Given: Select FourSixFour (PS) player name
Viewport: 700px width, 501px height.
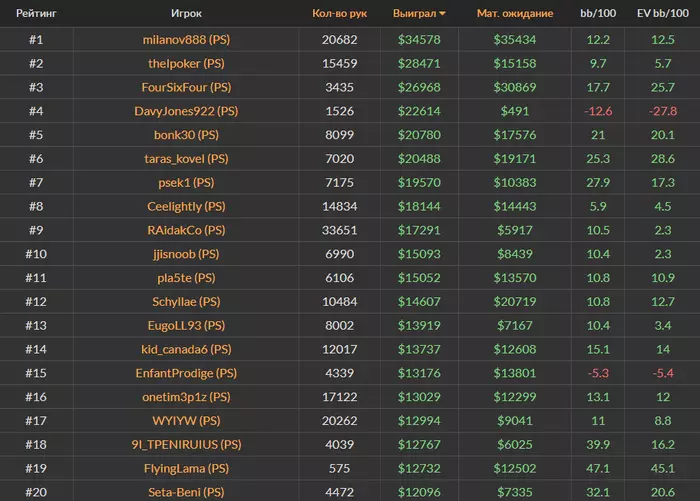Looking at the screenshot, I should coord(186,87).
